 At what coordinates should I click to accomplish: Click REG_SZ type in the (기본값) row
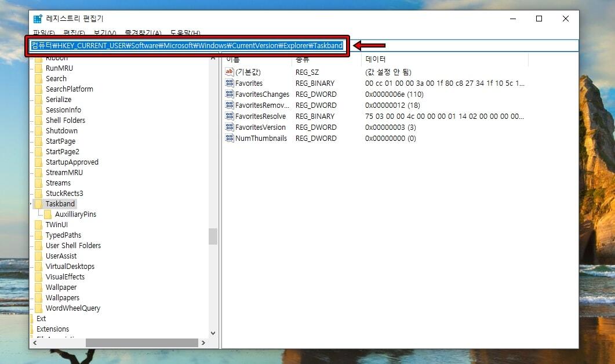pos(307,72)
